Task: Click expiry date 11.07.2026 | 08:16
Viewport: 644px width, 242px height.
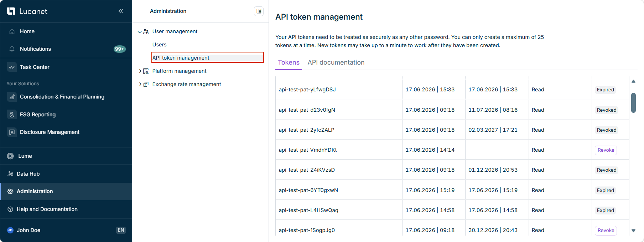Action: [x=493, y=110]
